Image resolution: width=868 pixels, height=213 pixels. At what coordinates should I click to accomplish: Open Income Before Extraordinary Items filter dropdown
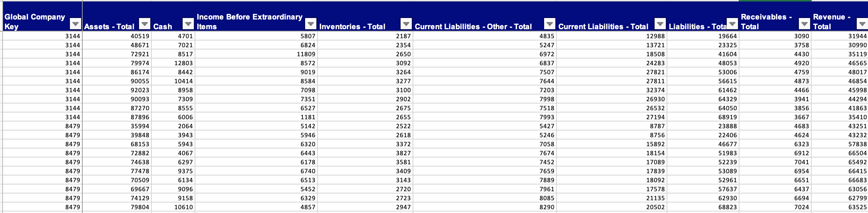pyautogui.click(x=310, y=24)
